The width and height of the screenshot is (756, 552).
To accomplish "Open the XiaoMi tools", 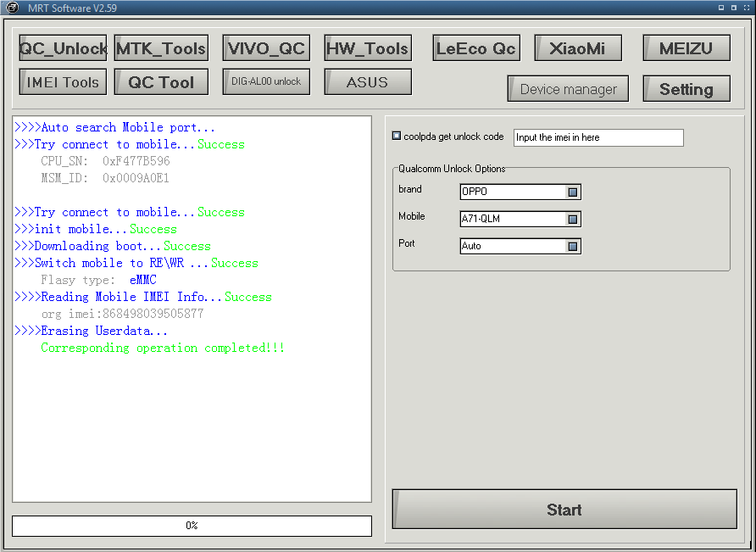I will pos(578,47).
